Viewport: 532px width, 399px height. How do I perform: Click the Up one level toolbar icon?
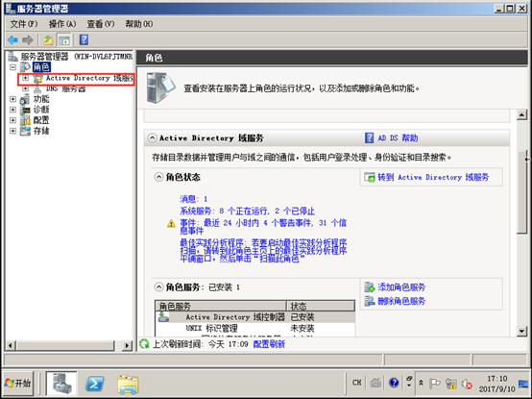coord(48,40)
